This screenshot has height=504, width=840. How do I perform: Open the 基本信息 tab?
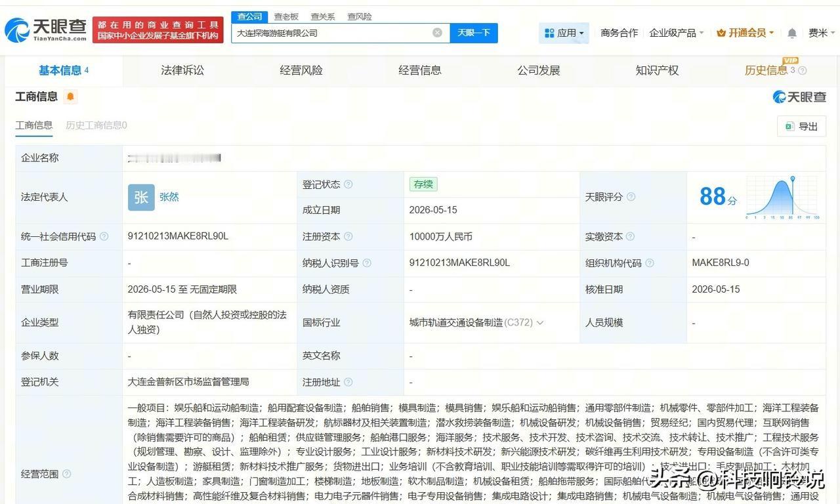tap(64, 70)
